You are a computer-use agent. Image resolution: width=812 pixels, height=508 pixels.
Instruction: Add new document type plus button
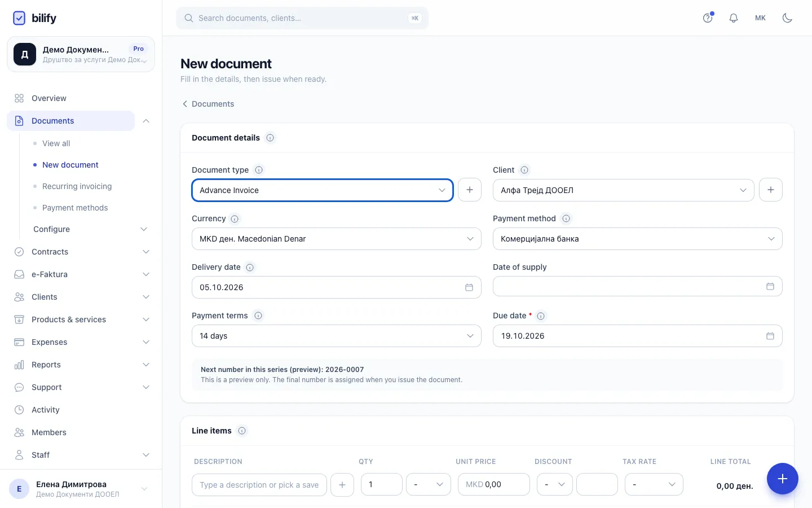(x=470, y=190)
